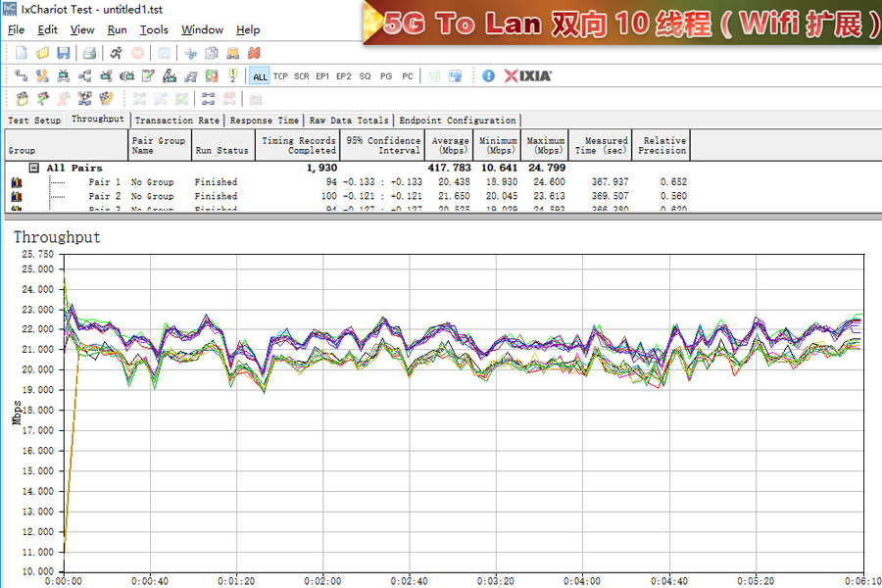Click the Print icon in the toolbar
The image size is (882, 588).
(89, 53)
